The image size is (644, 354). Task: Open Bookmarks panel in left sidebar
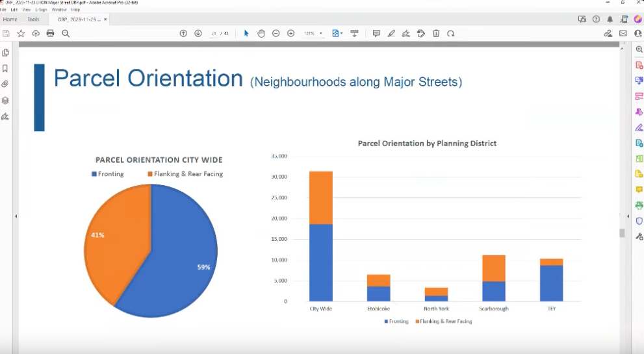tap(5, 68)
